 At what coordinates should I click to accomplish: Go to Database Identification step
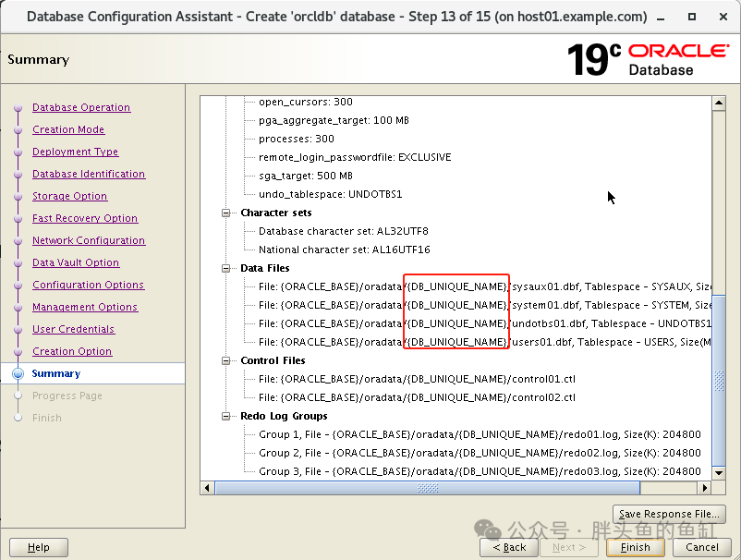(89, 174)
